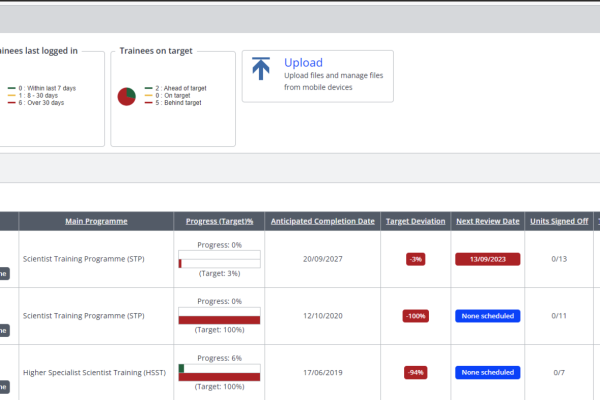This screenshot has width=600, height=400.
Task: Click the Progress 0% bar with Target 3%
Action: 219,259
